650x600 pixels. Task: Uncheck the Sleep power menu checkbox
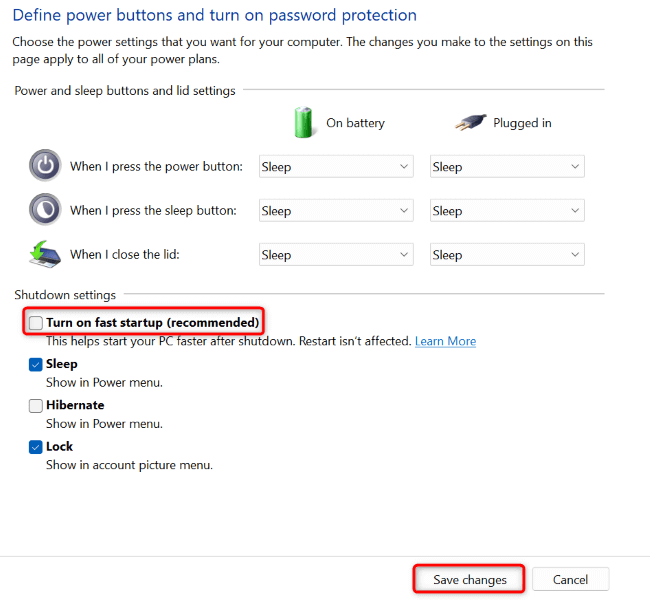(36, 365)
